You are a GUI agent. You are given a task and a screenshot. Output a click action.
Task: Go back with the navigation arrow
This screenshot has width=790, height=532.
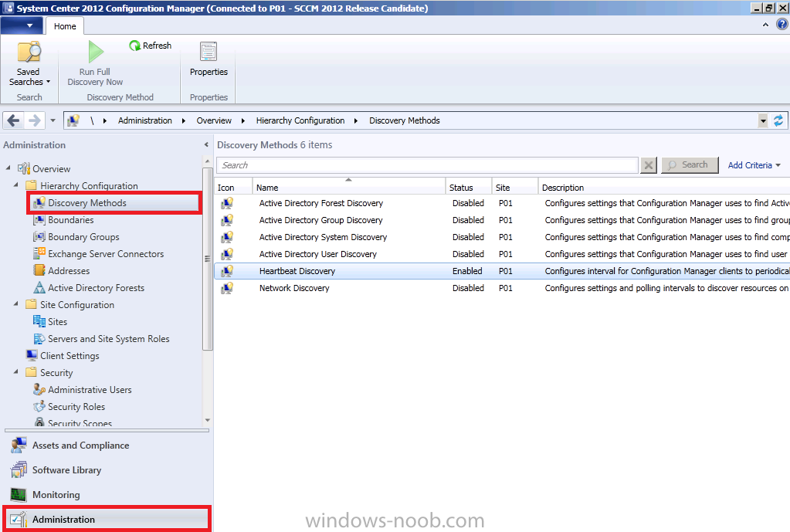[x=14, y=120]
